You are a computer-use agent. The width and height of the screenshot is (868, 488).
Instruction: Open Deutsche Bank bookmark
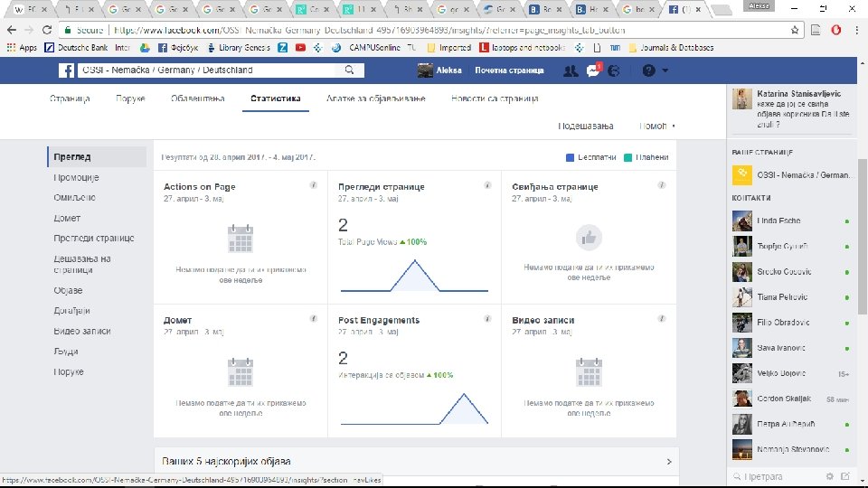click(76, 48)
